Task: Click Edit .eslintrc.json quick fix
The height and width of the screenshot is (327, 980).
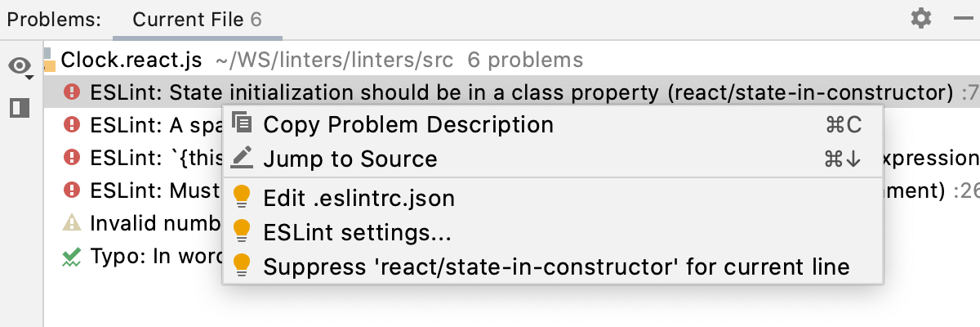Action: [359, 199]
